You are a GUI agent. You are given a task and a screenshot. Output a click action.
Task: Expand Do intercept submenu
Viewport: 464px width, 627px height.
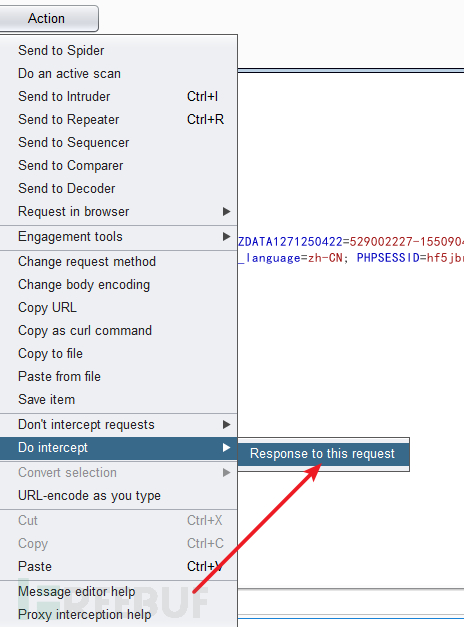[118, 448]
